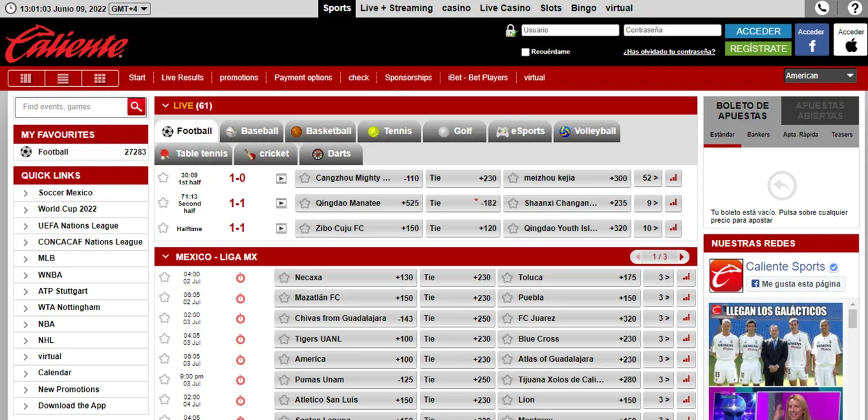Favourite the Atletico San Luis row star
868x420 pixels.
pos(165,400)
